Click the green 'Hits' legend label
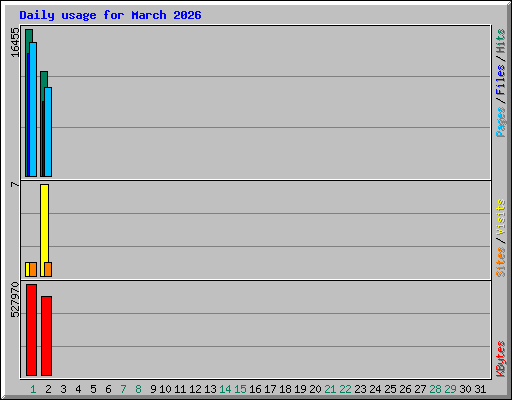The image size is (512, 400). point(501,41)
